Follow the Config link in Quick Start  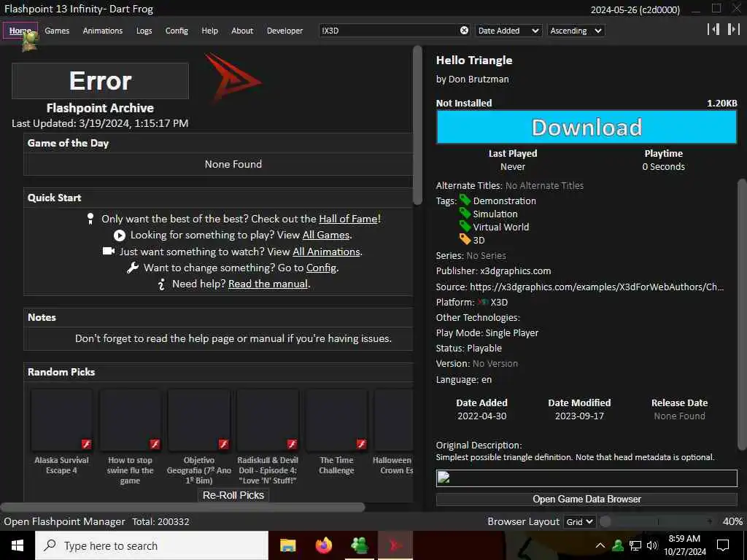(321, 268)
